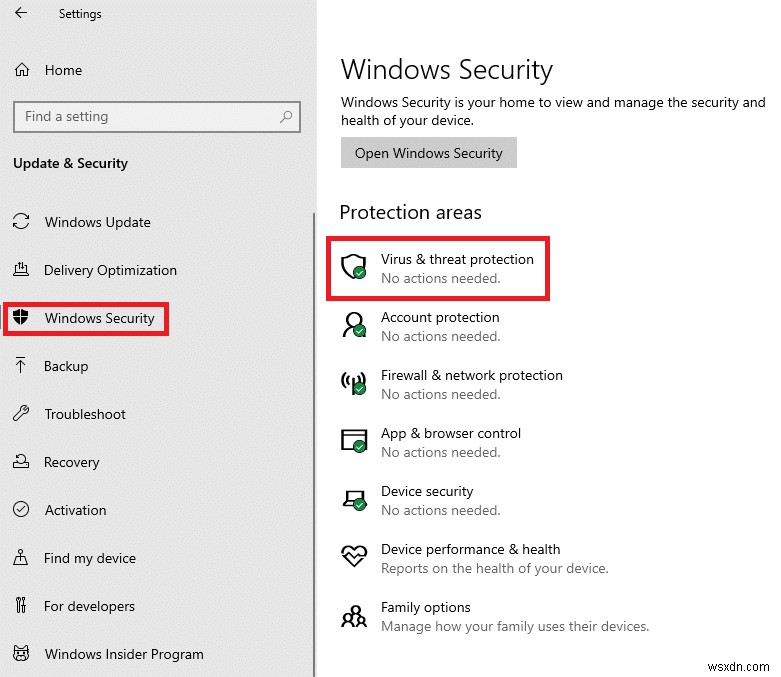Screen dimensions: 781x677
Task: Click the App & browser control icon
Action: pyautogui.click(x=354, y=441)
